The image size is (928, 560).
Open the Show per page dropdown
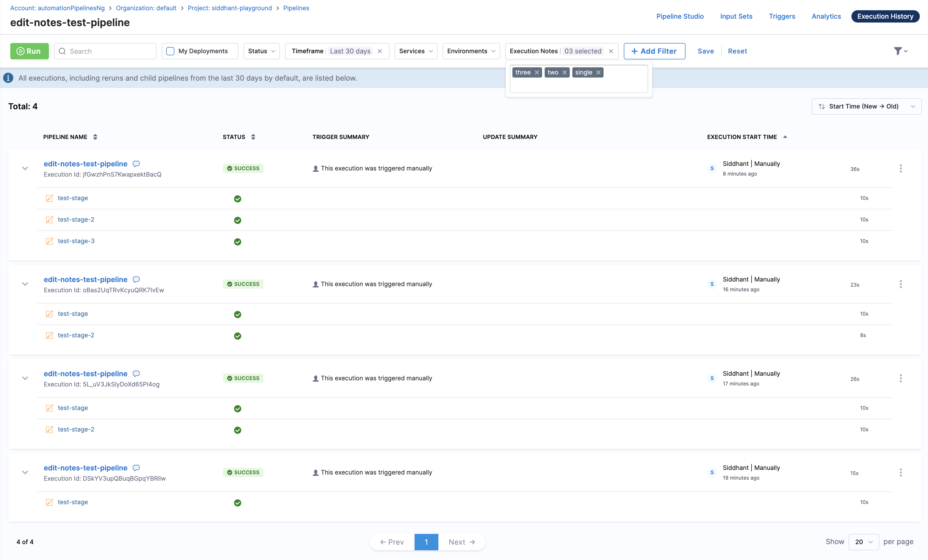pos(863,542)
